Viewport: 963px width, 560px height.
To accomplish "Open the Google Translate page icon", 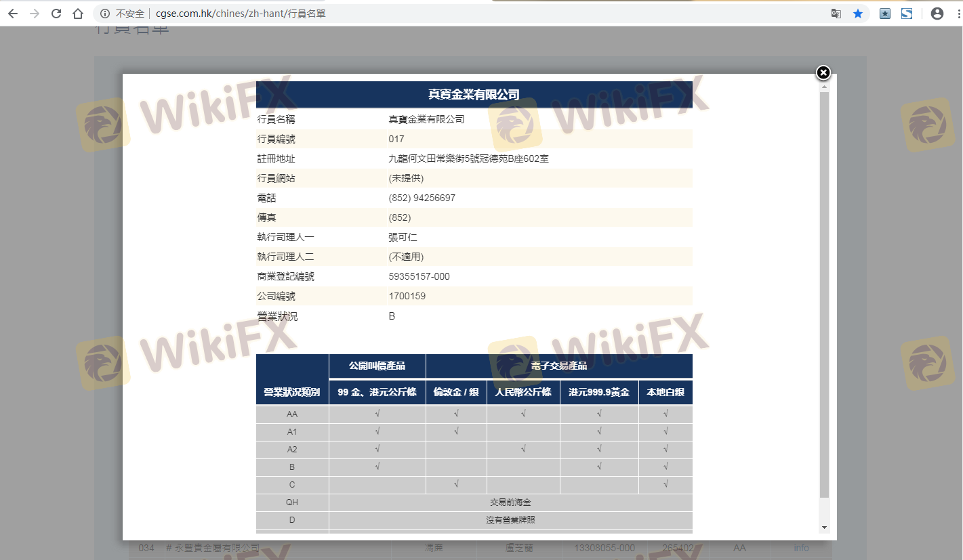I will point(836,14).
